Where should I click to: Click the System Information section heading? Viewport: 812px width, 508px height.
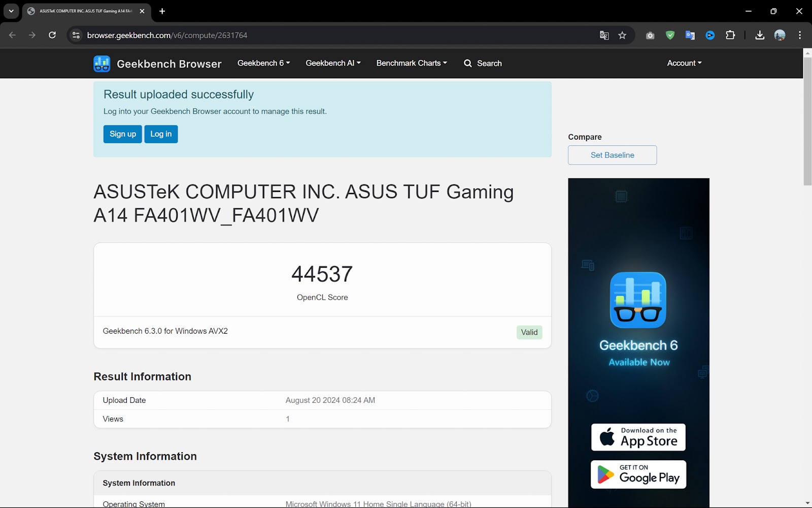pos(145,456)
